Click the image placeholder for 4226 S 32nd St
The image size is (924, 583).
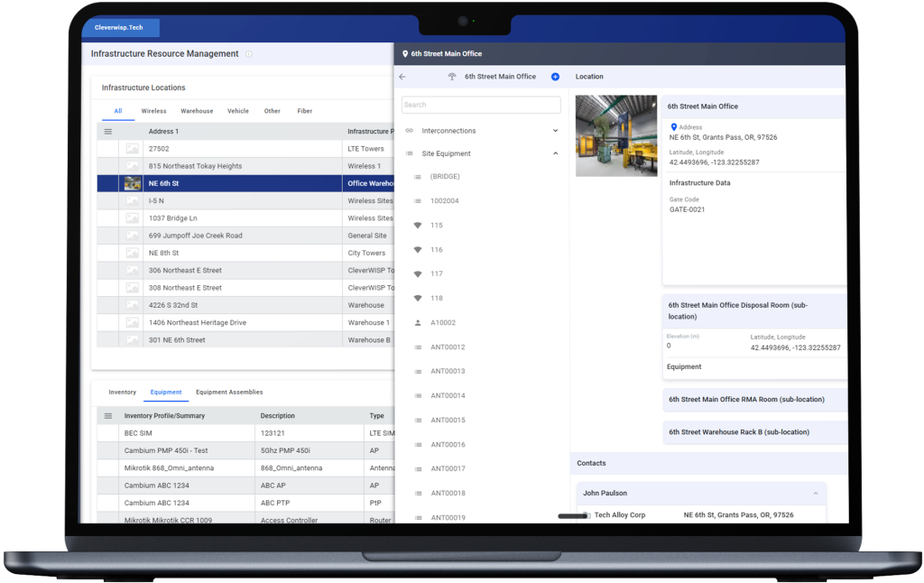point(132,305)
